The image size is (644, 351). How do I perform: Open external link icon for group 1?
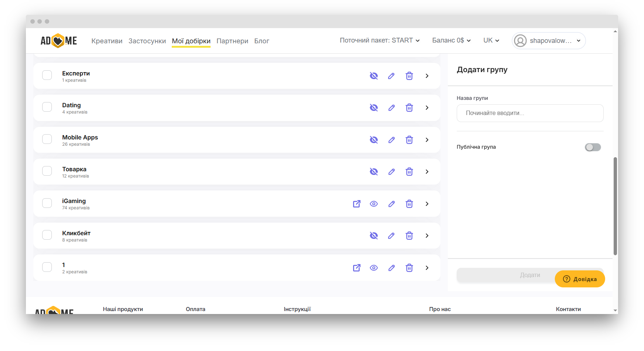coord(356,268)
